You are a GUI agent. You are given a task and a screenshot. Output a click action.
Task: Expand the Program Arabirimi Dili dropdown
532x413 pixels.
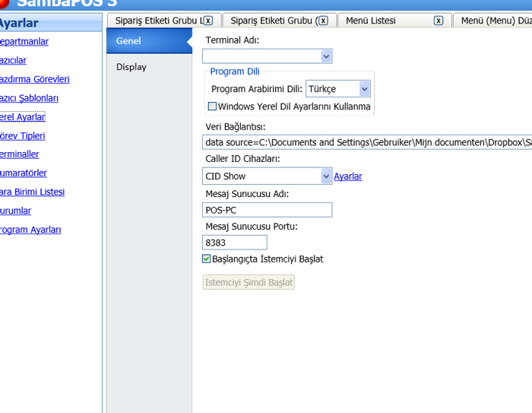coord(364,89)
